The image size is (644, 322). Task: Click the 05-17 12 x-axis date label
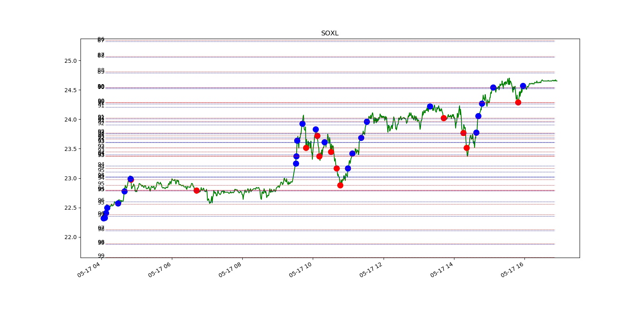coord(371,269)
